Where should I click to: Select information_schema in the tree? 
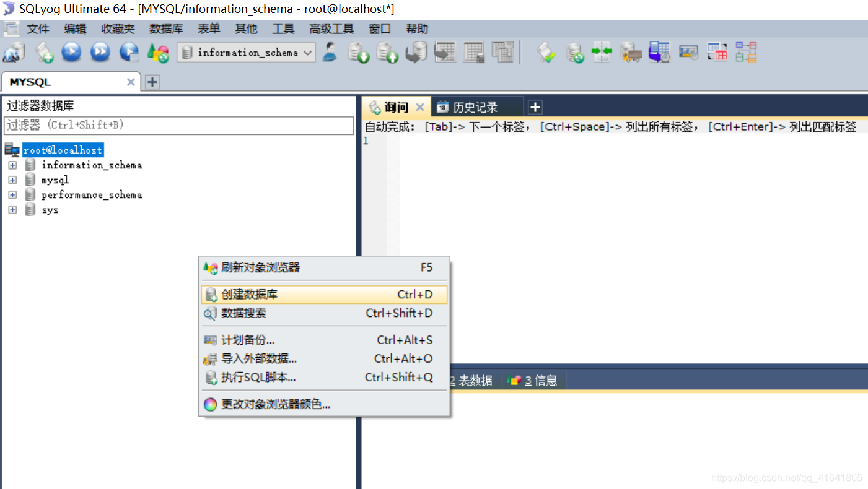pos(91,165)
